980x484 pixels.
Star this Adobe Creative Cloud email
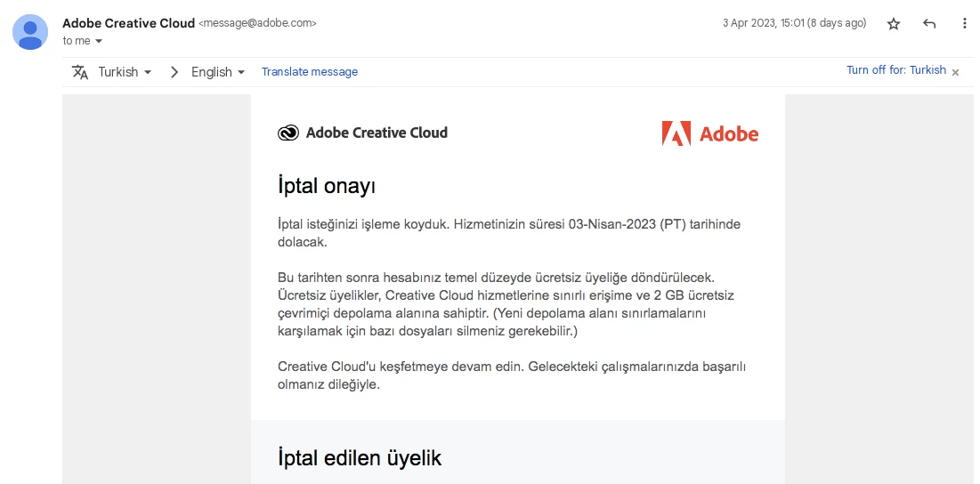click(894, 24)
